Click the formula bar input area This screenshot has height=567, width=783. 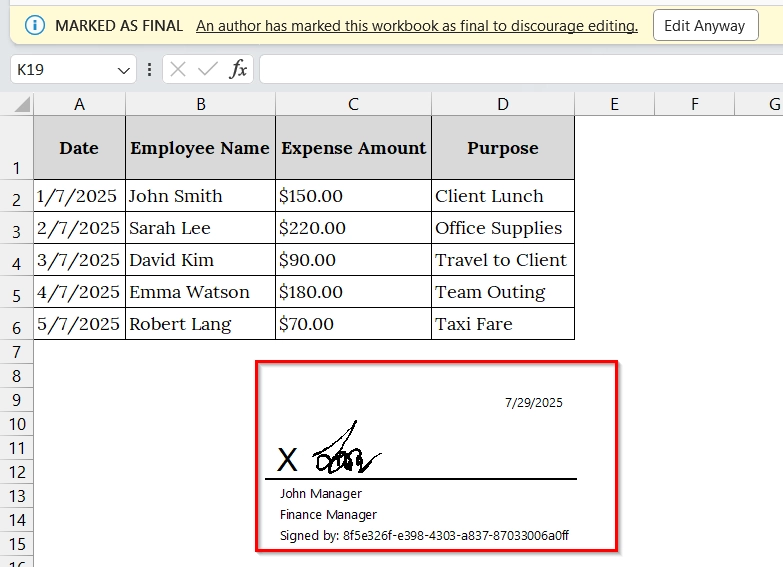tap(521, 69)
